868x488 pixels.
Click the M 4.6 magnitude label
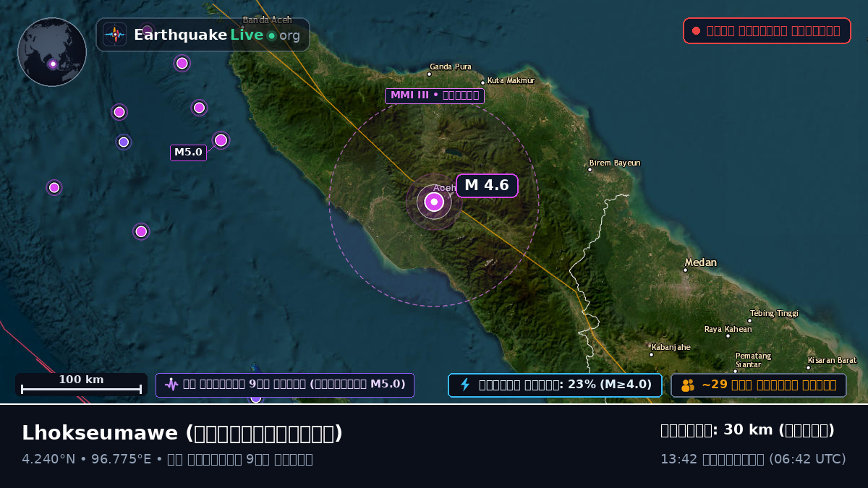tap(487, 186)
